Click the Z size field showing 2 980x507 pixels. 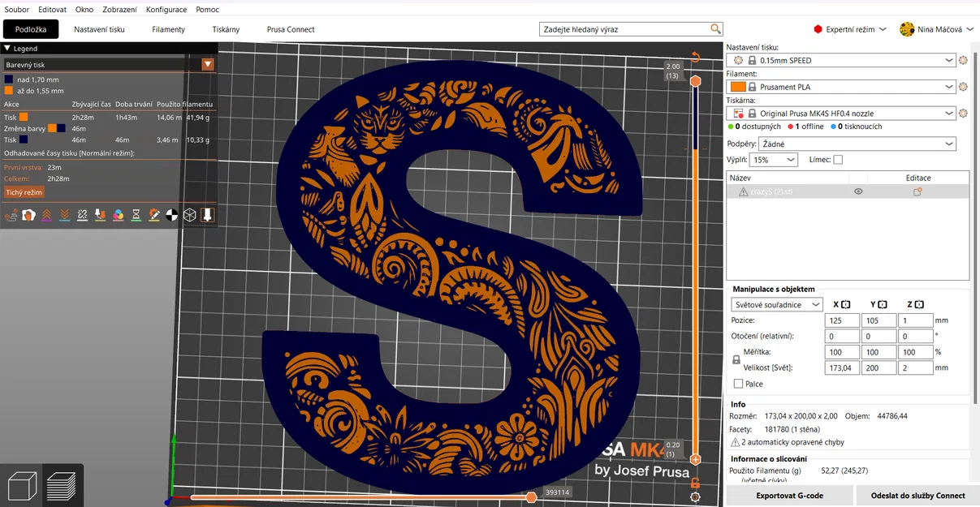click(x=916, y=367)
